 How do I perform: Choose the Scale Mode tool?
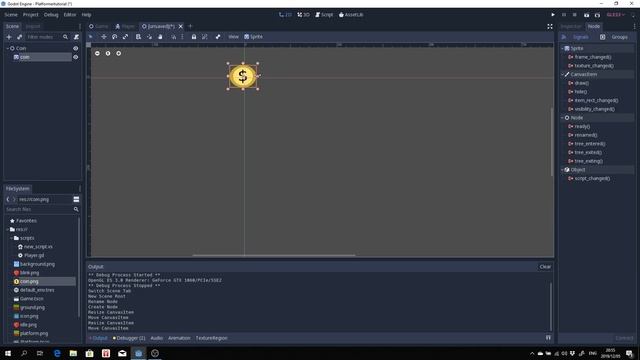click(x=125, y=37)
